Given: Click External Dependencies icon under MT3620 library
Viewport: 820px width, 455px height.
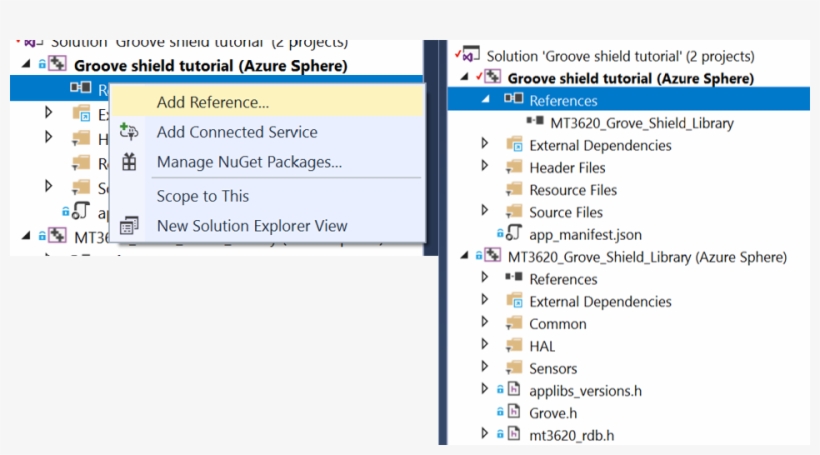Looking at the screenshot, I should tap(514, 300).
